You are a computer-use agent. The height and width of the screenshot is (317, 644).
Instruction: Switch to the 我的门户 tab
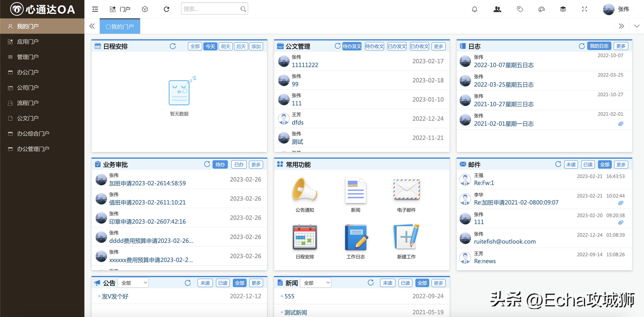pyautogui.click(x=120, y=26)
